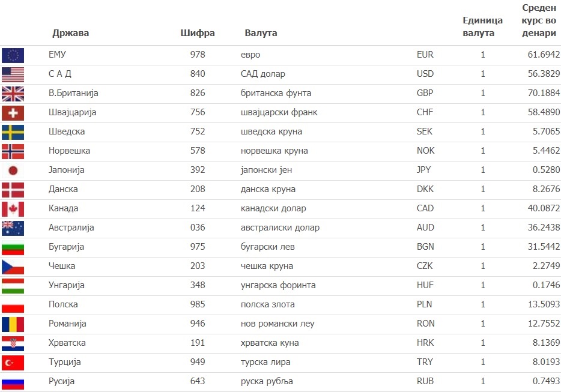Select the EUR currency code
Image resolution: width=561 pixels, height=392 pixels.
pos(425,55)
